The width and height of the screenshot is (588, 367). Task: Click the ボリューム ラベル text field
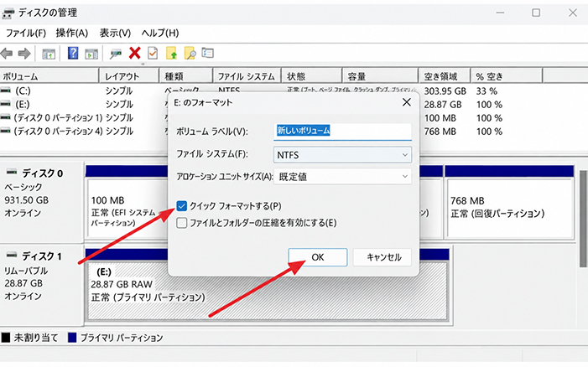point(342,132)
